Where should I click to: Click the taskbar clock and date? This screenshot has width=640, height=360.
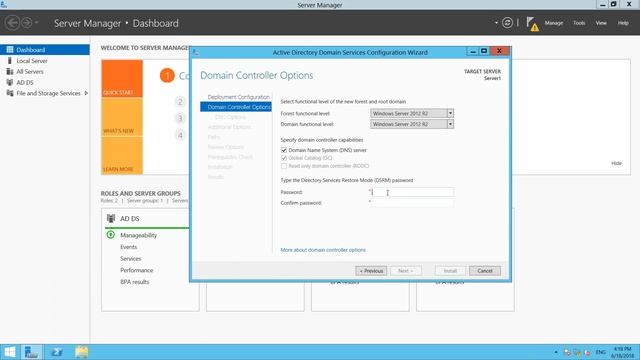click(622, 352)
